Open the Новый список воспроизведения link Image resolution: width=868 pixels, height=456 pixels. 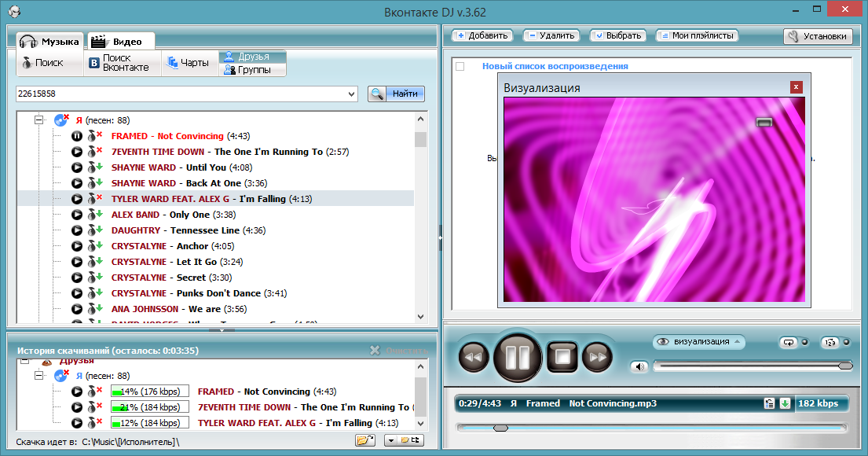click(x=555, y=66)
